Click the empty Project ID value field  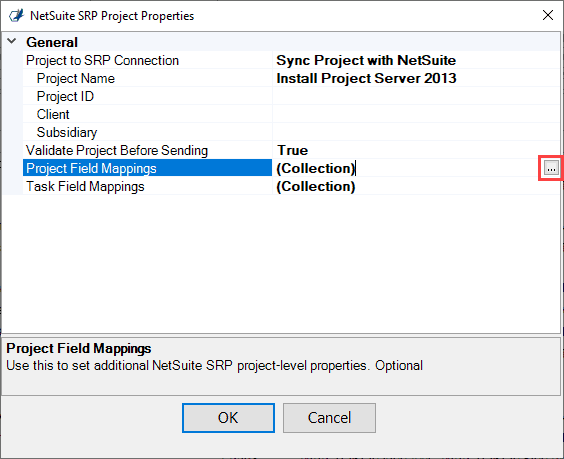pos(416,96)
